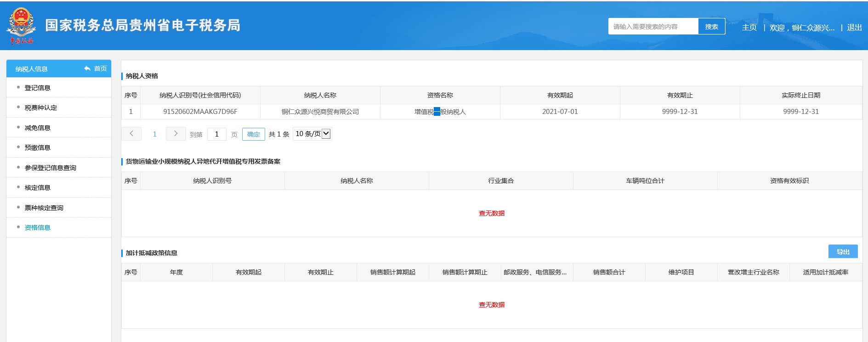Open 票种核定查询 sidebar item
Screen dimensions: 868x342
tap(44, 208)
